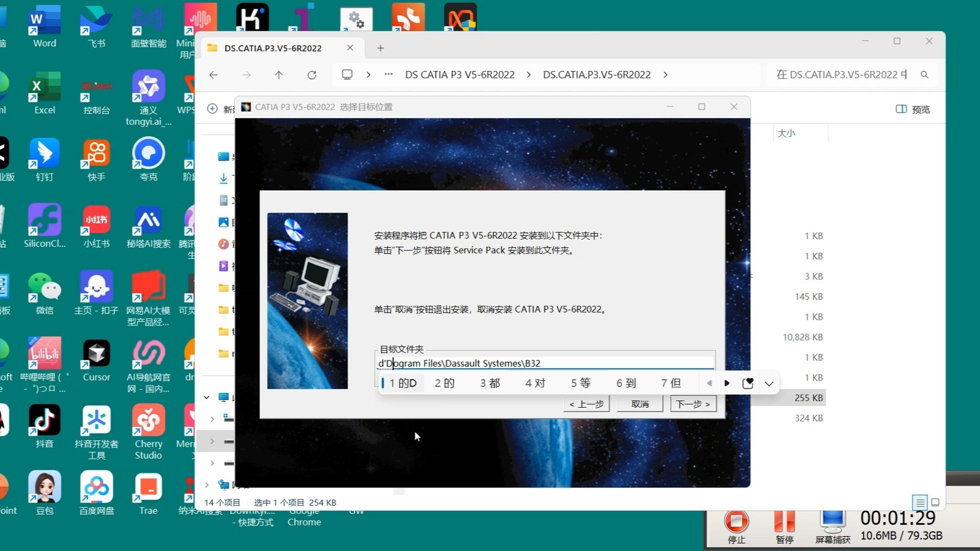Click 下一步 button in installer
Screen dimensions: 980x551
[693, 404]
